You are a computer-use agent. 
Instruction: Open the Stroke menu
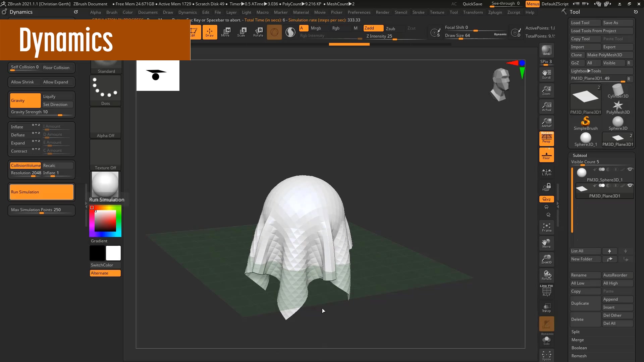coord(418,12)
